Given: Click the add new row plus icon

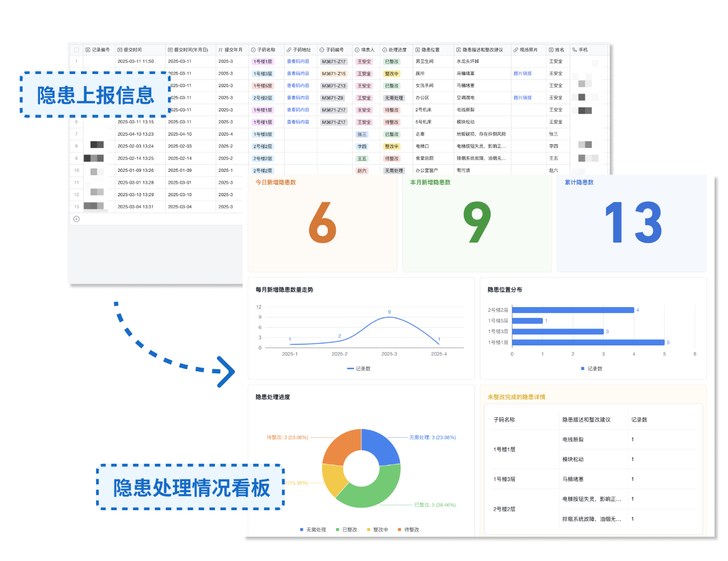Looking at the screenshot, I should [x=76, y=219].
